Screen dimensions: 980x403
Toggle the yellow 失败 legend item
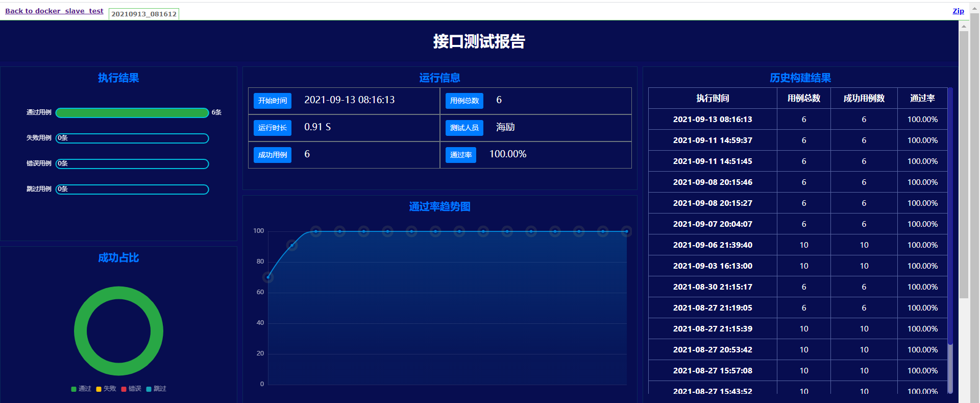(x=106, y=389)
